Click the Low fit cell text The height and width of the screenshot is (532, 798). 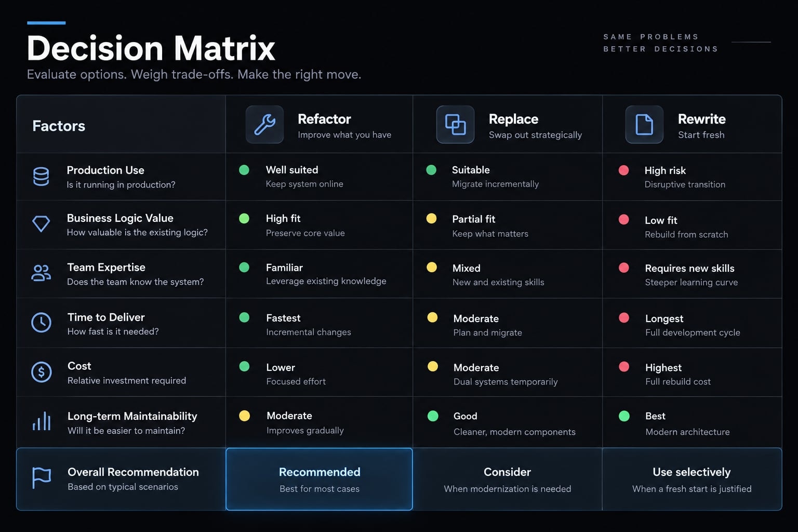pos(661,220)
